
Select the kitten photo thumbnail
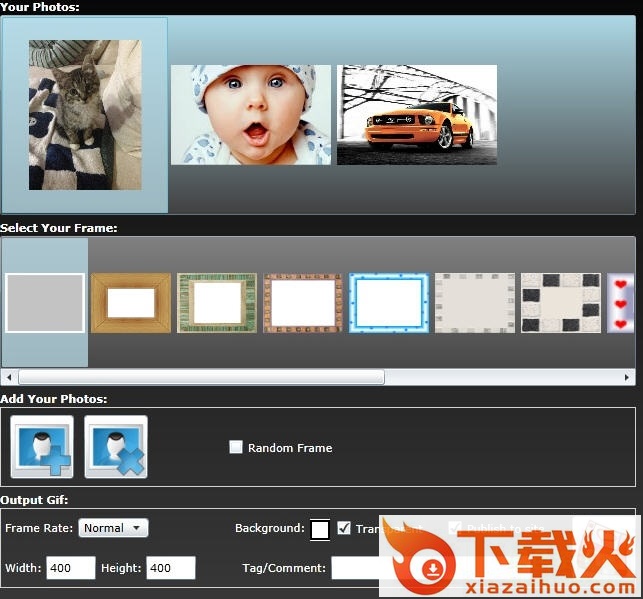[x=85, y=115]
